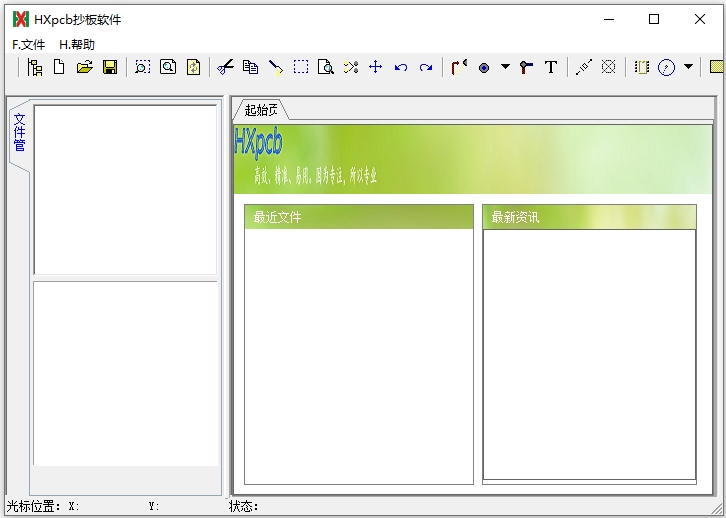Cut with the scissors icon
Viewport: 726px width, 518px height.
pos(225,68)
